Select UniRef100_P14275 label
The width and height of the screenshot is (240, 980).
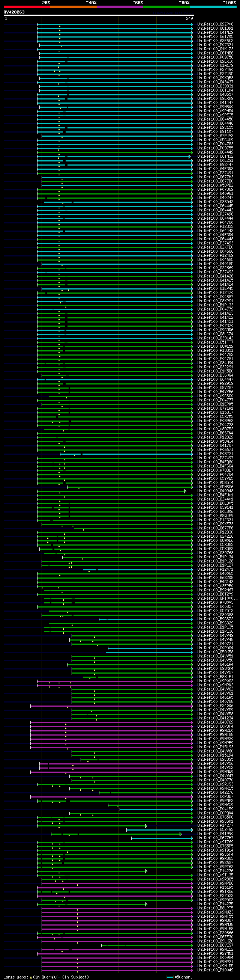[x=215, y=904]
